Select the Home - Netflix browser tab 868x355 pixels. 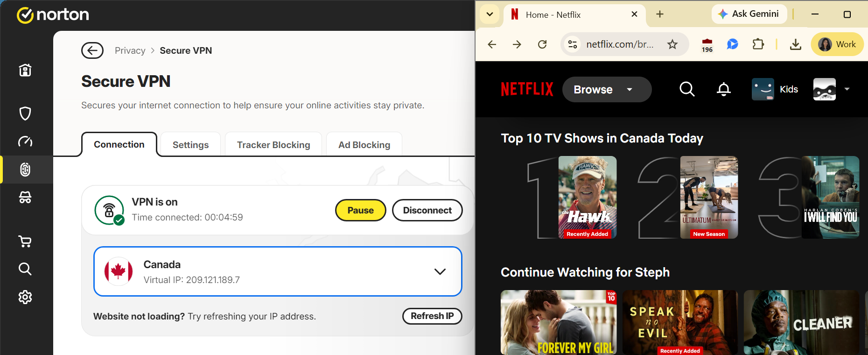tap(574, 15)
